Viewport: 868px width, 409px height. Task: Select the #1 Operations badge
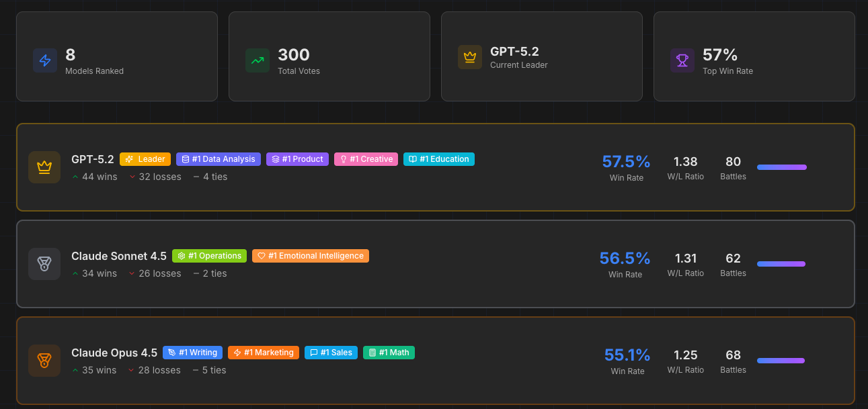(209, 256)
